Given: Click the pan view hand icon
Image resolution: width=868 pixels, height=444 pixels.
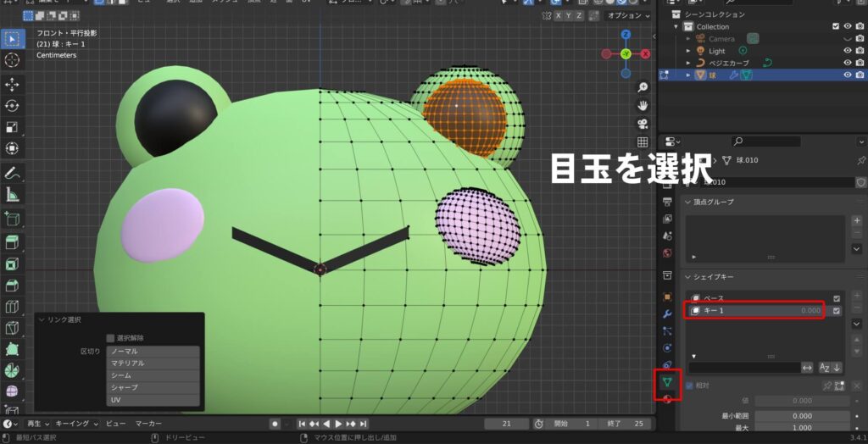Looking at the screenshot, I should pyautogui.click(x=643, y=105).
